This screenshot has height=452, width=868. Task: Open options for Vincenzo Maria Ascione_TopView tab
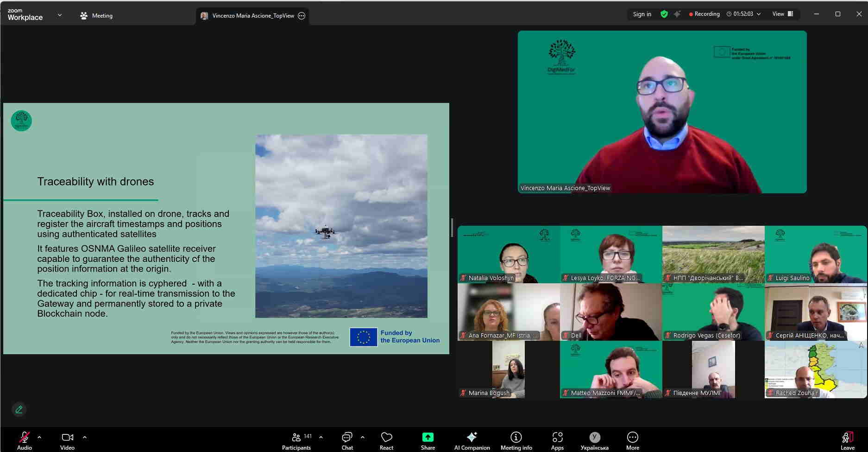tap(302, 16)
